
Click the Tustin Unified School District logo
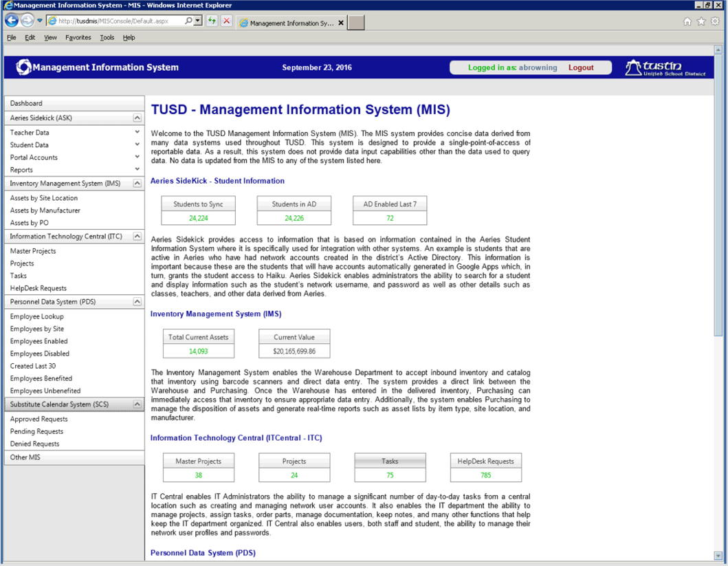(665, 68)
